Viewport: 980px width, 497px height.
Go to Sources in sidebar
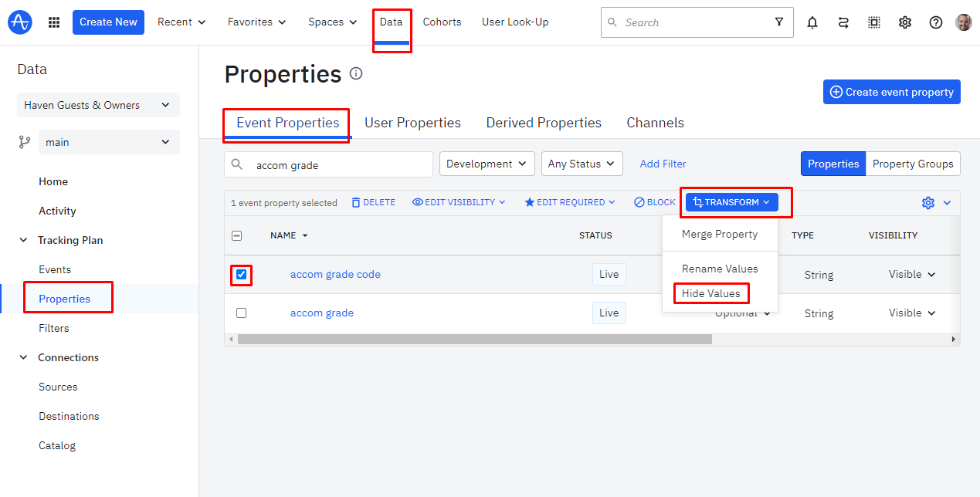tap(58, 387)
